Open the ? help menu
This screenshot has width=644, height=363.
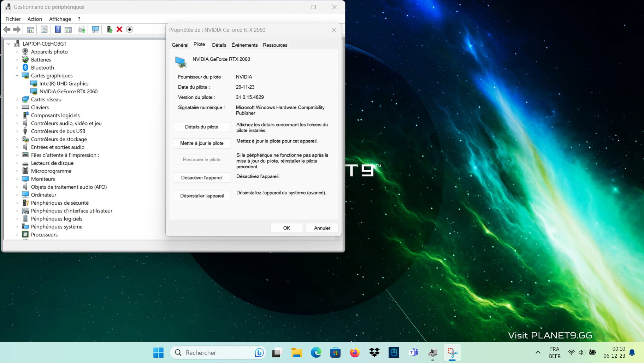79,19
